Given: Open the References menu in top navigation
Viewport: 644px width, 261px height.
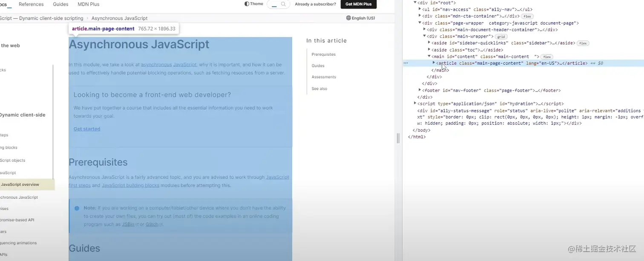Looking at the screenshot, I should 31,4.
